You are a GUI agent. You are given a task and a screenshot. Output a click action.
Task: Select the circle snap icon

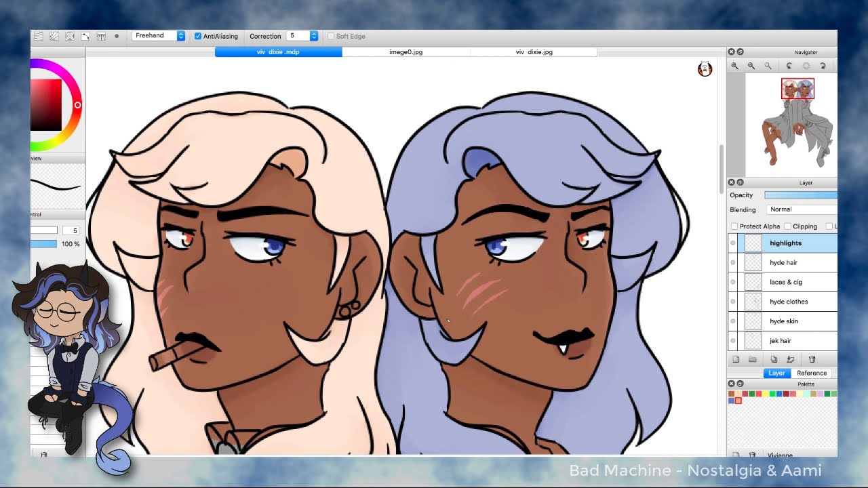[x=69, y=36]
